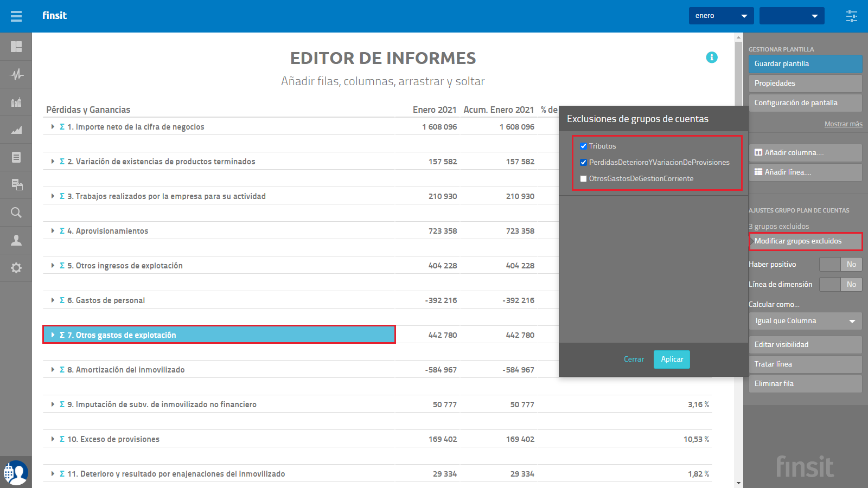Image resolution: width=868 pixels, height=488 pixels.
Task: Expand row 1. Importe neto de la cifra de negocios
Action: point(53,127)
